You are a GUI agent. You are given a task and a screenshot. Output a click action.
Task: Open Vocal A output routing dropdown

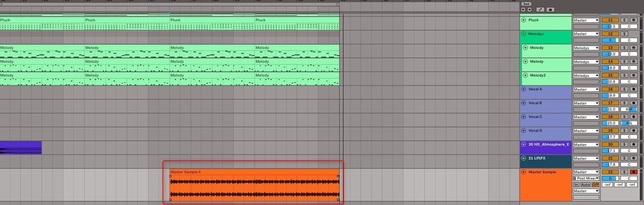pos(586,89)
